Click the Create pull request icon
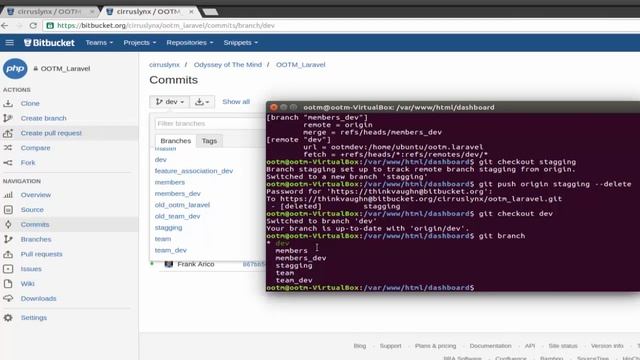 click(8, 133)
